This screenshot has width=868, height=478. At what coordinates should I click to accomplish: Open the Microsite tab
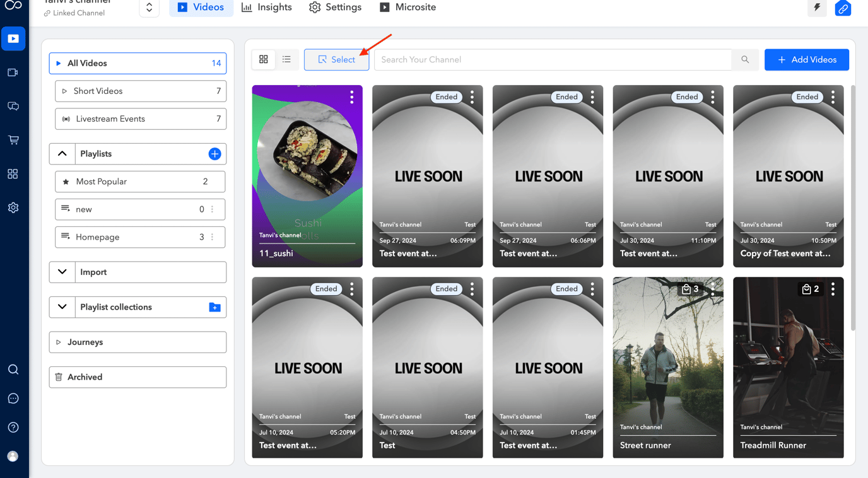click(x=408, y=8)
